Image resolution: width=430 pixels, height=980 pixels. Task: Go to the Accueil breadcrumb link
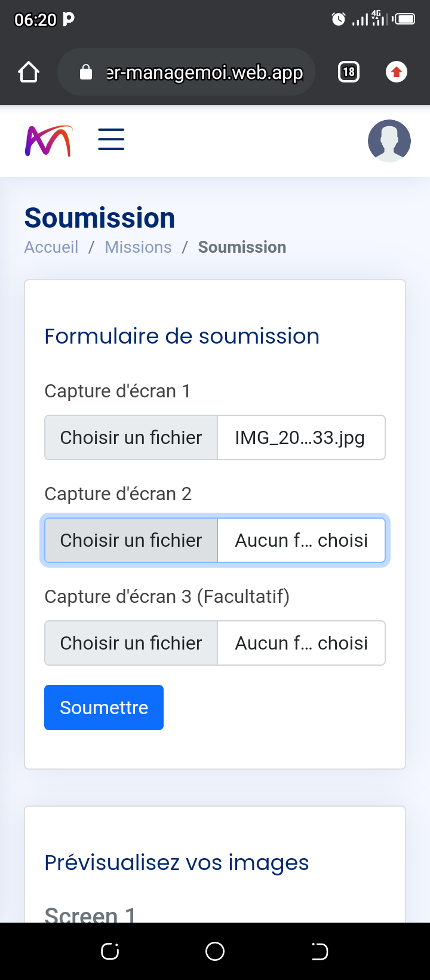coord(51,247)
